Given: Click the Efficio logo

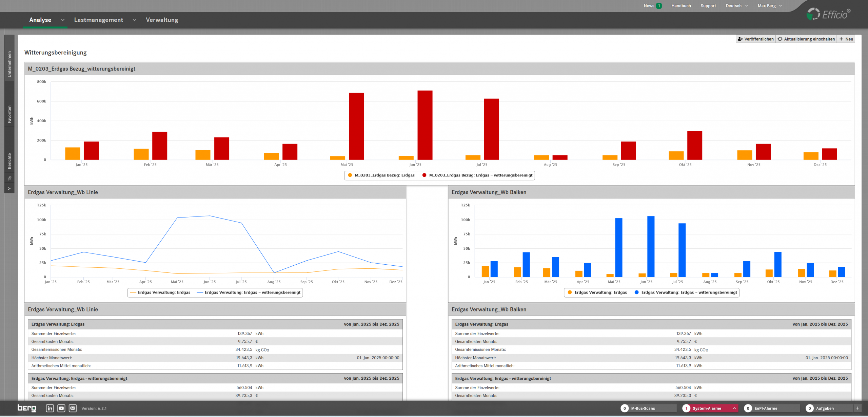Looking at the screenshot, I should pos(829,14).
